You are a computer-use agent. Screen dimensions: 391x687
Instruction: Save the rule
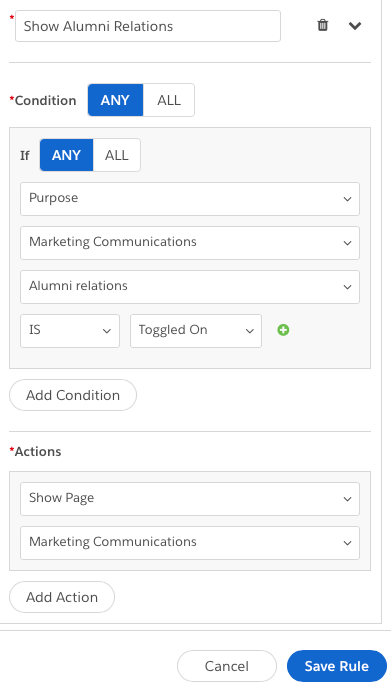point(337,666)
